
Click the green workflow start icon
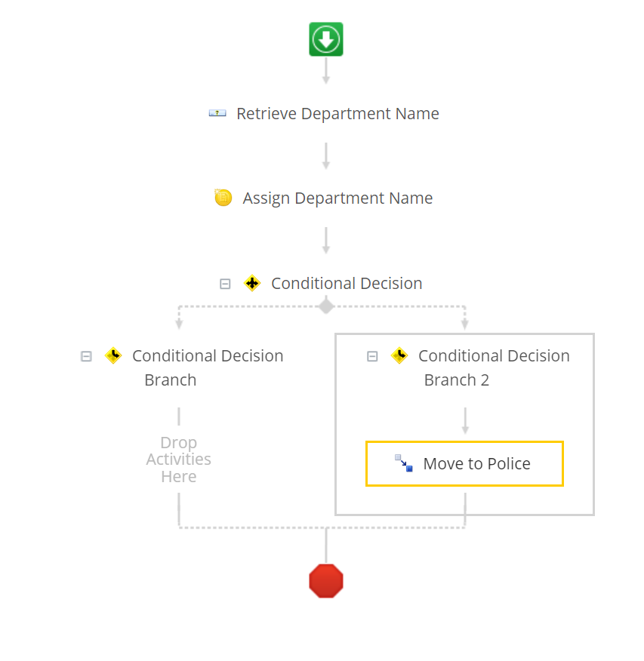[x=326, y=39]
